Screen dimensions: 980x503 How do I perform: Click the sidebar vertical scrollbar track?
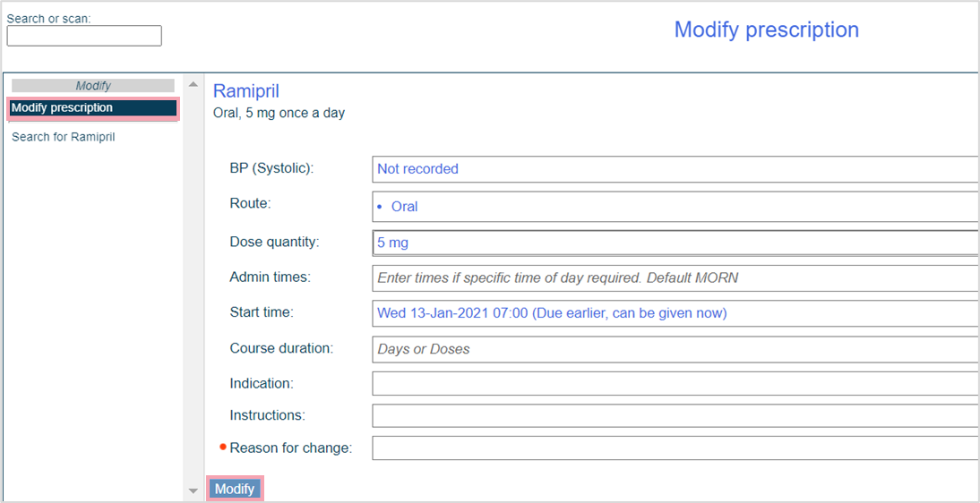tap(193, 286)
